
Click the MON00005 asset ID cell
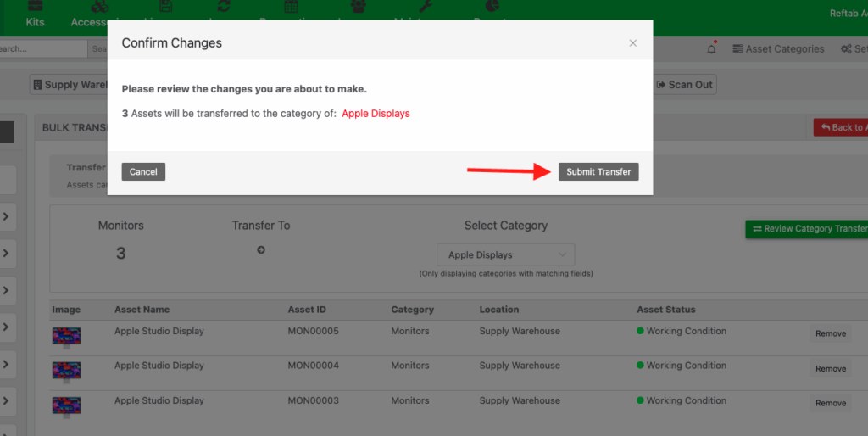click(x=314, y=331)
